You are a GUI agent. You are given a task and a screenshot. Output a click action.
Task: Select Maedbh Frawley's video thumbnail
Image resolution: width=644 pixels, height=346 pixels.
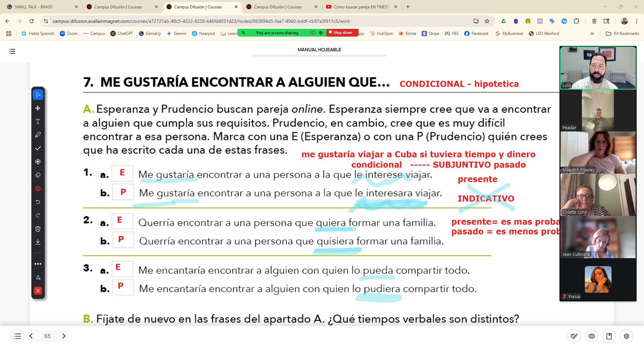coord(598,153)
